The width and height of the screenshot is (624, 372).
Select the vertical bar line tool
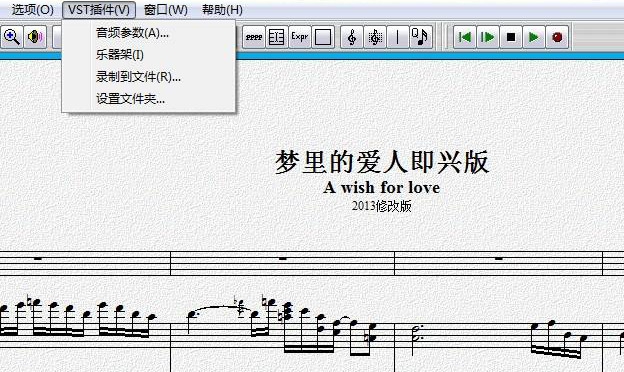click(398, 37)
